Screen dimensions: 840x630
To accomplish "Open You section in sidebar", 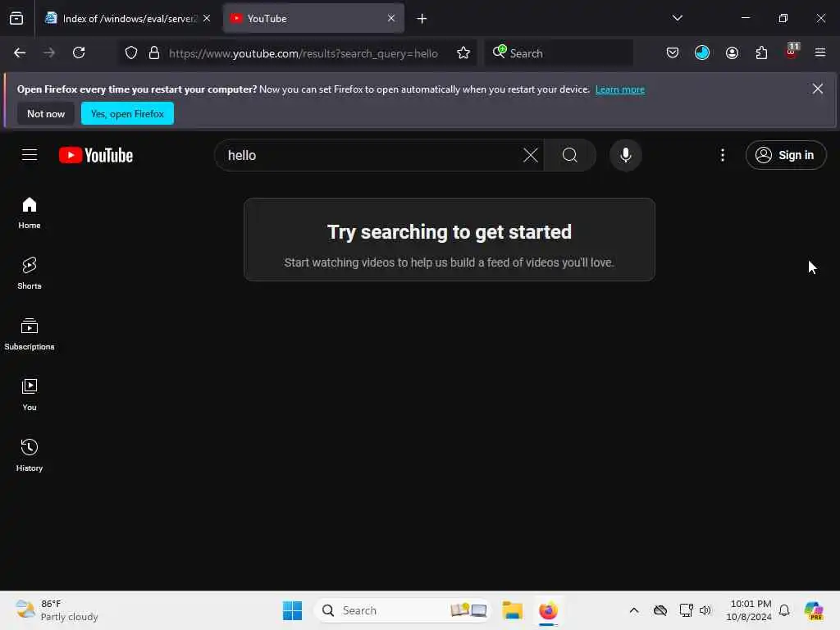I will (30, 395).
